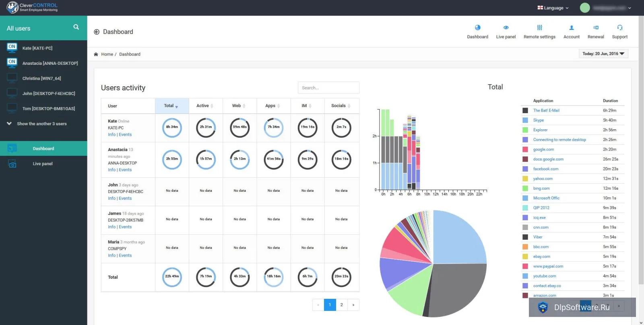Viewport: 644px width, 325px height.
Task: Open Account person icon
Action: click(572, 27)
